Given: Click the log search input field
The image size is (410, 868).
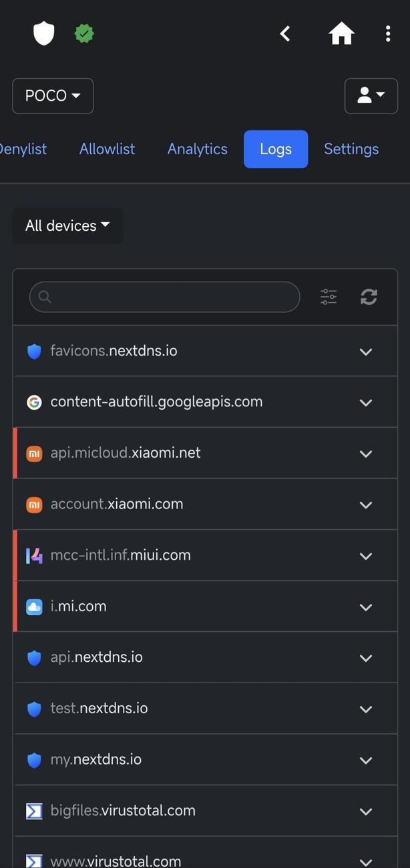Looking at the screenshot, I should click(164, 296).
